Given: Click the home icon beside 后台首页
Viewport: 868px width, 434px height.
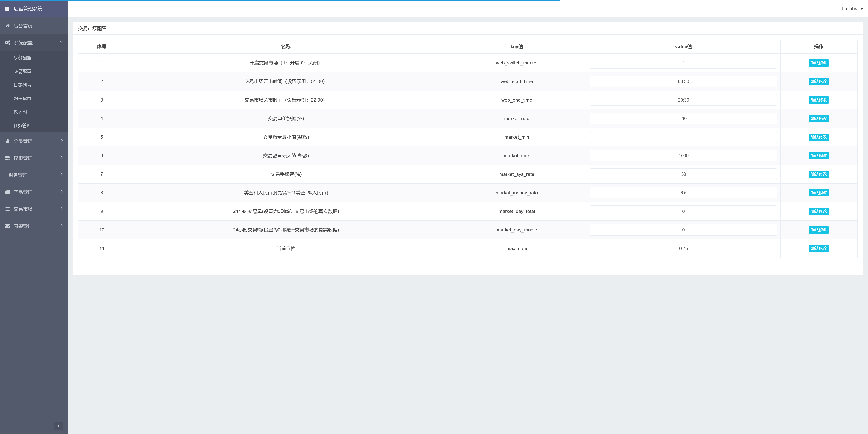Looking at the screenshot, I should click(7, 26).
